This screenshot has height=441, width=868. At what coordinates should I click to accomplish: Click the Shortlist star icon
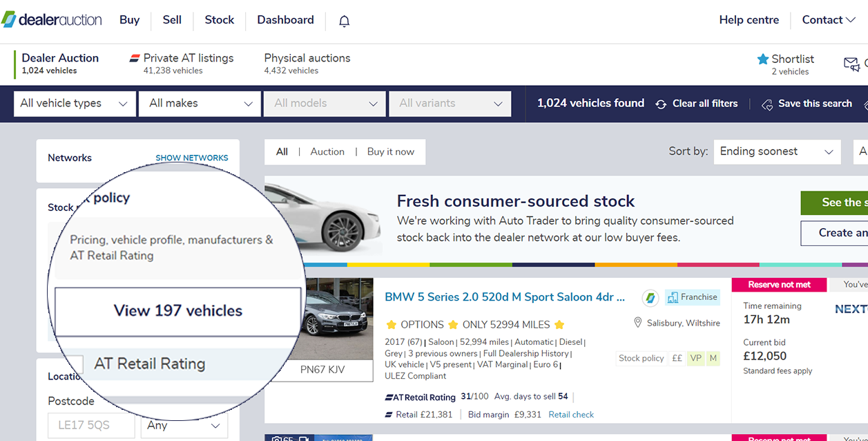(x=763, y=59)
